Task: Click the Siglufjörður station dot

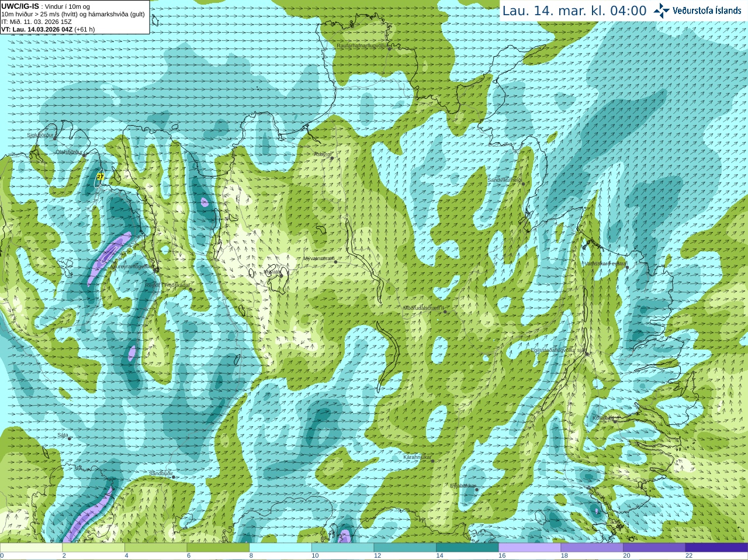Action: [x=56, y=138]
